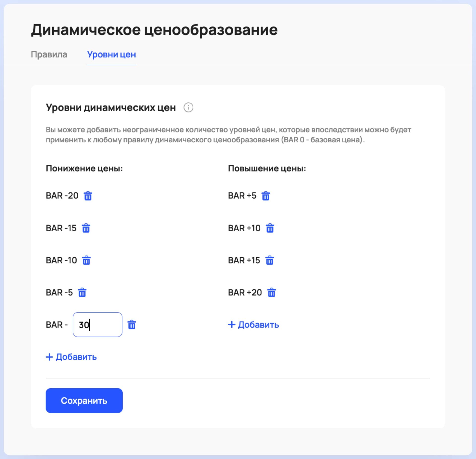
Task: Click the Понижение цены heading
Action: click(x=84, y=168)
